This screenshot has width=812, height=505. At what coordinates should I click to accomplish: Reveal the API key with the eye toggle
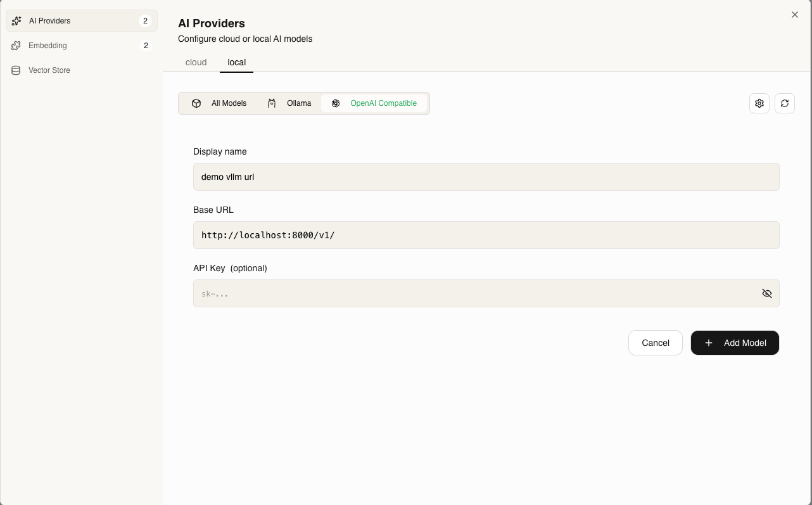pos(767,293)
